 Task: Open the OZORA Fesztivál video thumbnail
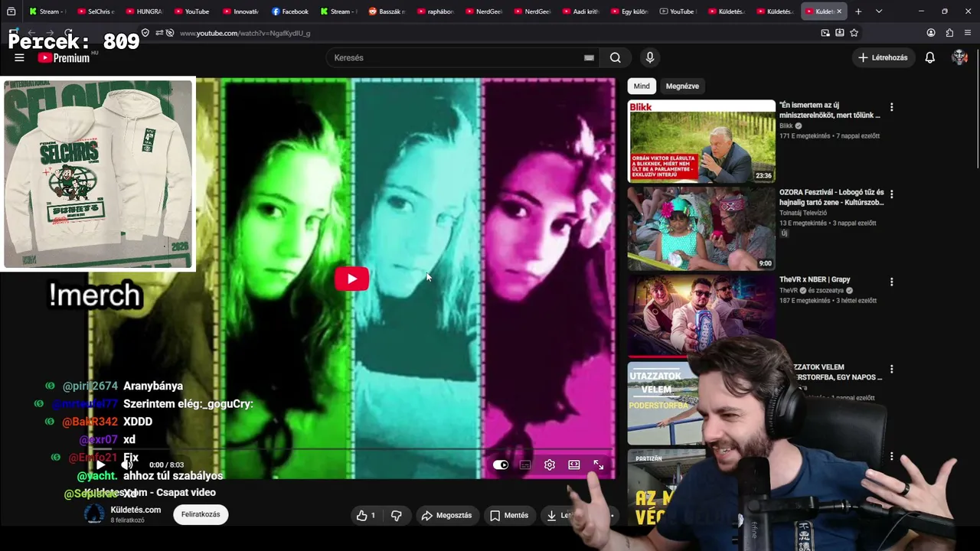click(701, 229)
